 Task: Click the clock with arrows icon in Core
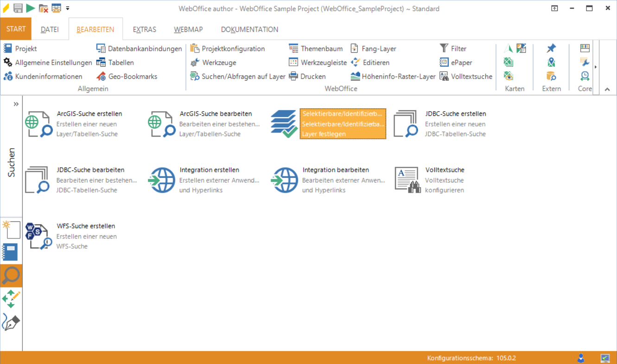[x=585, y=76]
